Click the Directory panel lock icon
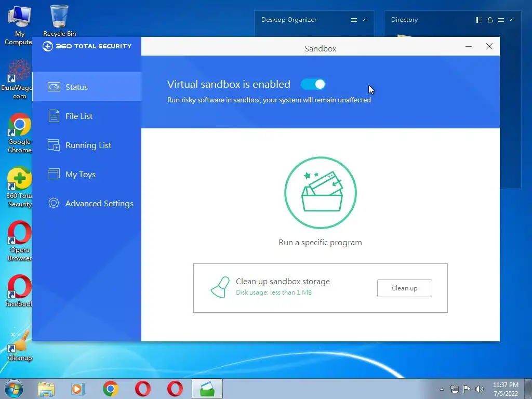Viewport: 532px width, 399px height. pyautogui.click(x=490, y=20)
